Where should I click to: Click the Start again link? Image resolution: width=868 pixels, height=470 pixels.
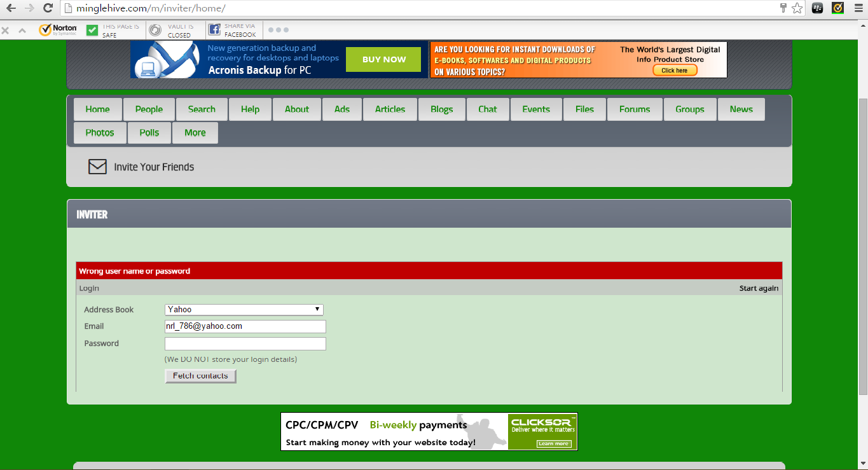coord(759,288)
